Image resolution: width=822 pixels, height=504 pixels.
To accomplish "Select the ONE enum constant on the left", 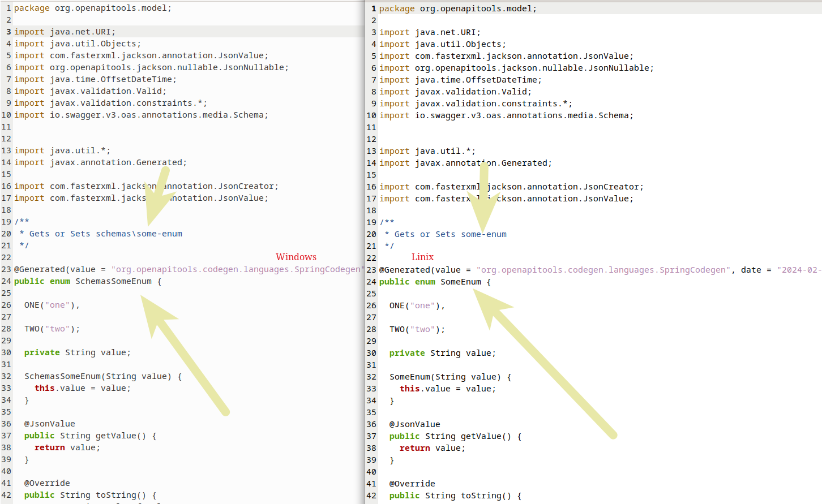I will click(32, 305).
